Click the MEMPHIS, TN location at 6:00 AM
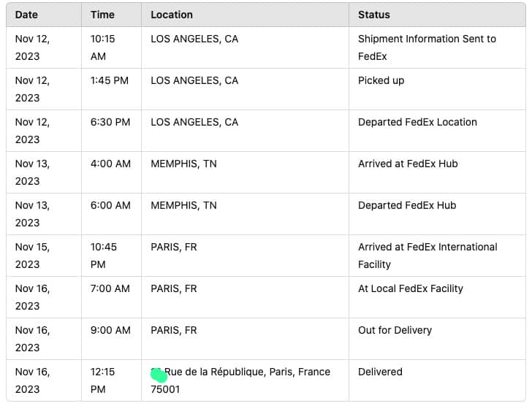532x406 pixels. [183, 205]
